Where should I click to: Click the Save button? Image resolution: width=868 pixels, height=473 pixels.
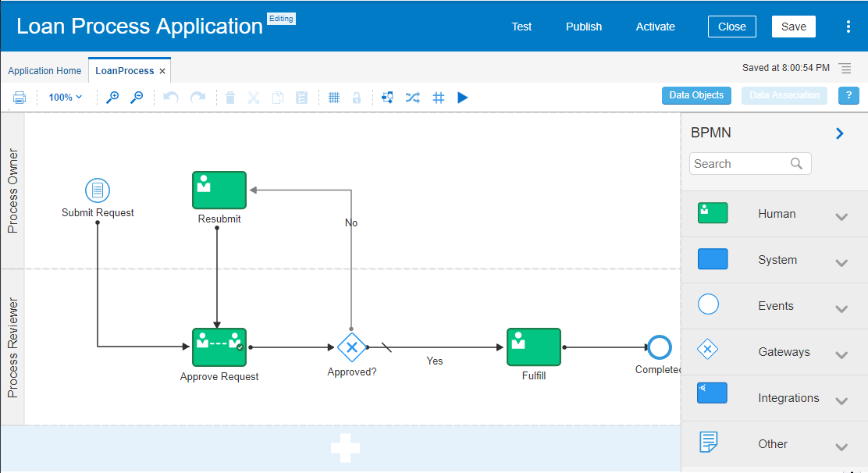[x=793, y=27]
